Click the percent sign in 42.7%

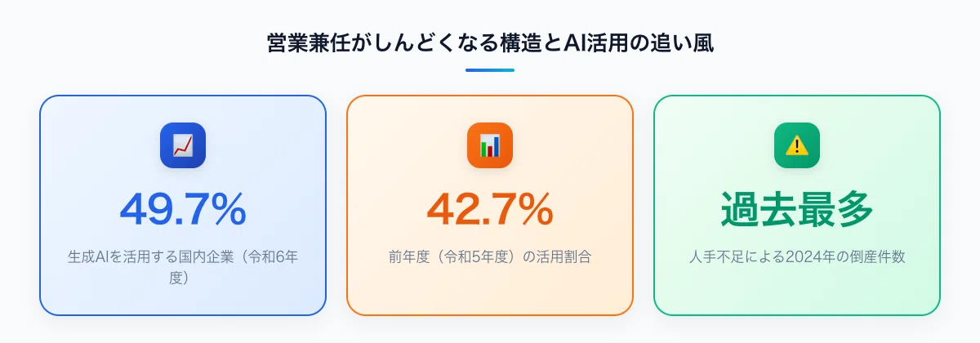tap(534, 210)
